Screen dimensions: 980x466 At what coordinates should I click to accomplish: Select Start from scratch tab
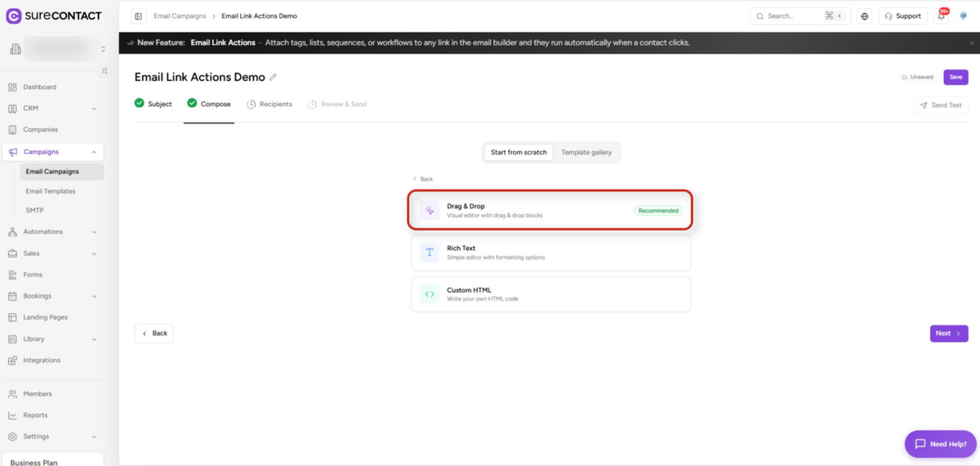tap(519, 152)
